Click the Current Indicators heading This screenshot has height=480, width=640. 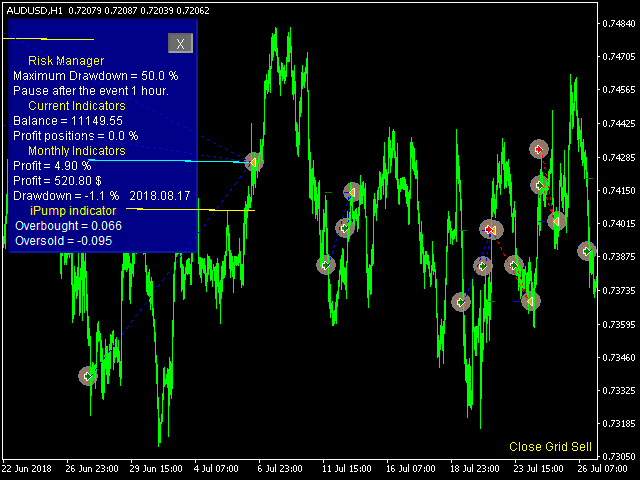(x=77, y=106)
